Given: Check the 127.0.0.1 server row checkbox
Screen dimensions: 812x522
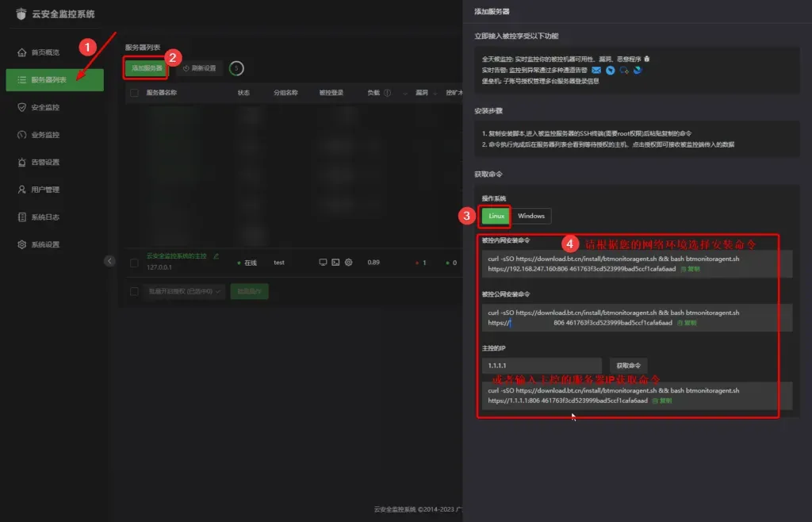Looking at the screenshot, I should 134,262.
